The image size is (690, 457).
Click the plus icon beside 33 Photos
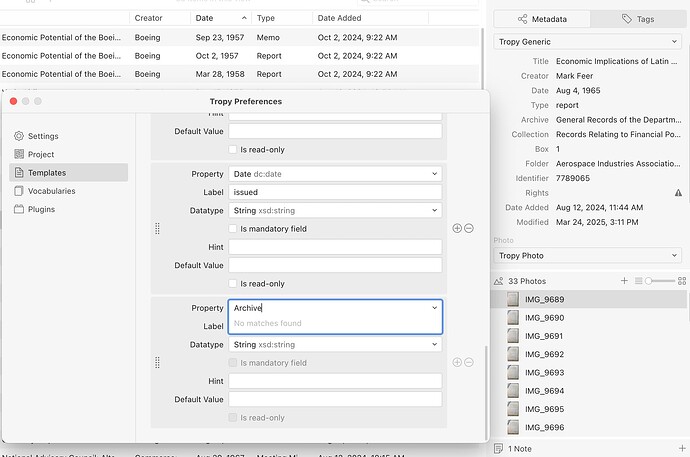[624, 282]
